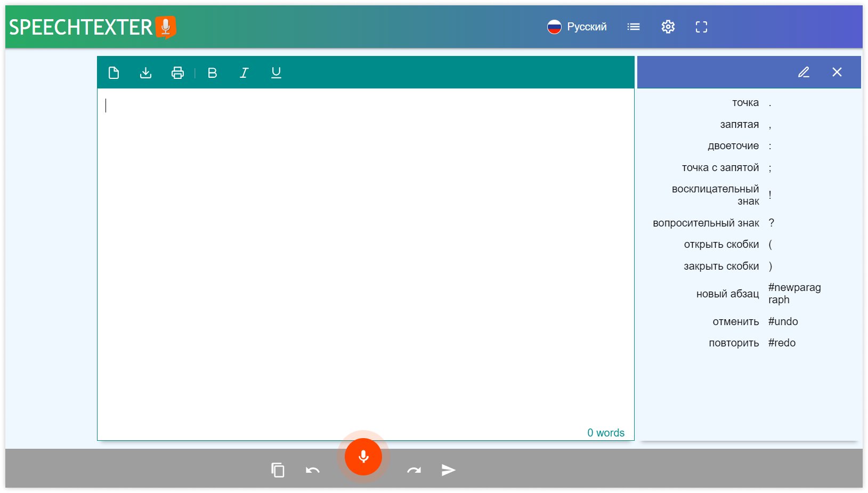Print the current document
Screen dimensions: 868x493
coord(177,73)
